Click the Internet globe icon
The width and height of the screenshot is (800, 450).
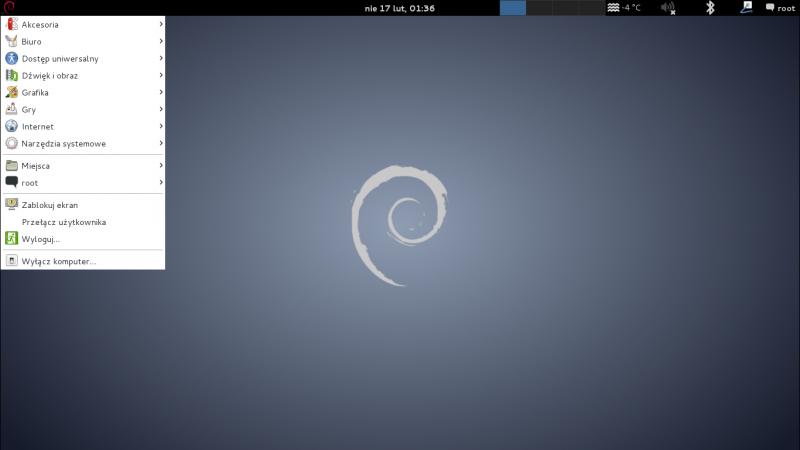click(x=12, y=126)
